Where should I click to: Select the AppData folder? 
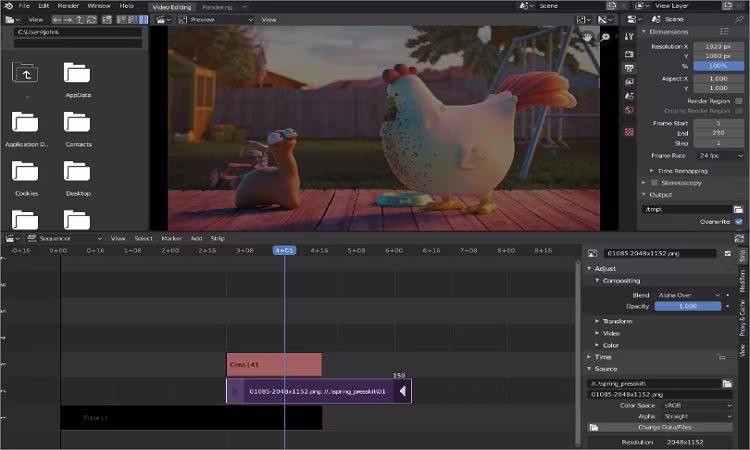coord(77,78)
